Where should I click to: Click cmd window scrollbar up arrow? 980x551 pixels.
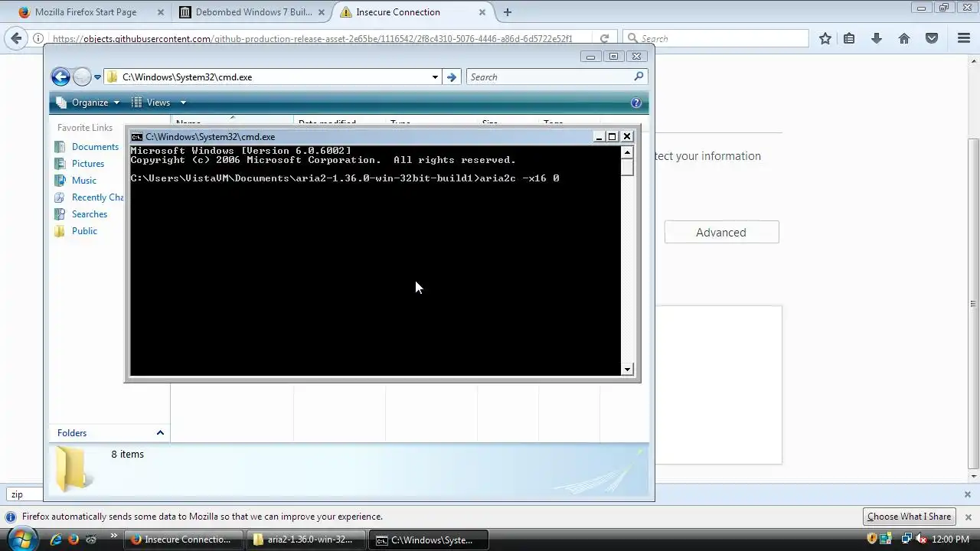(x=627, y=152)
